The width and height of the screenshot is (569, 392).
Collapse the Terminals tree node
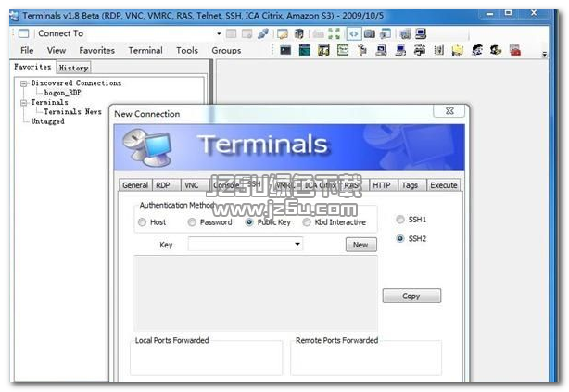pos(24,103)
